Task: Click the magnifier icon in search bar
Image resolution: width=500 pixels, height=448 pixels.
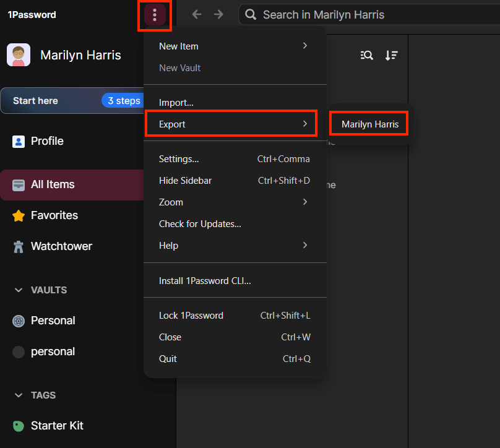Action: [x=251, y=14]
